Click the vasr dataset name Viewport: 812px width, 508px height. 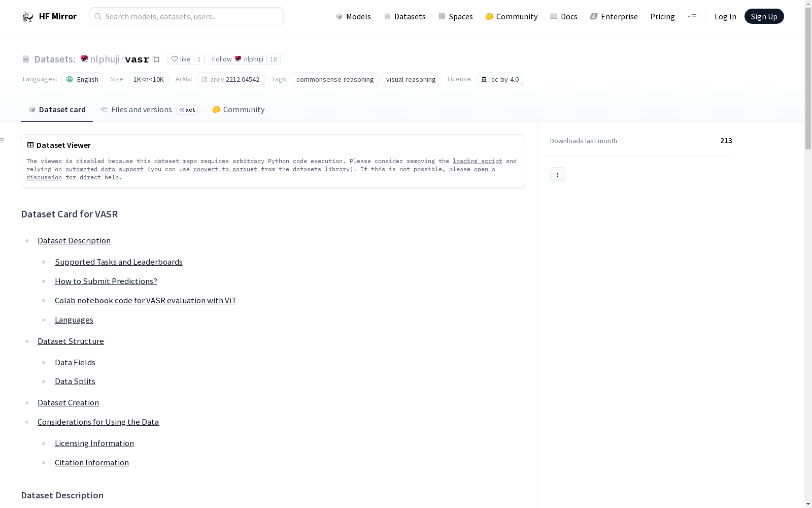tap(137, 59)
